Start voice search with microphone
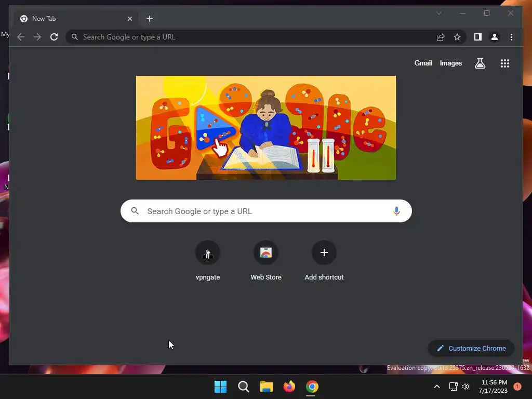Screen dimensions: 532x399 tap(396, 211)
